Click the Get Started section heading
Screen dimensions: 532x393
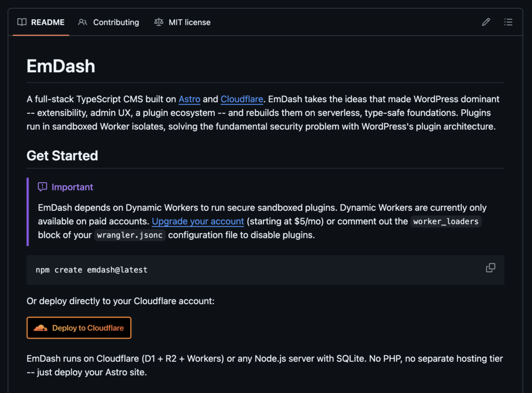[x=62, y=156]
